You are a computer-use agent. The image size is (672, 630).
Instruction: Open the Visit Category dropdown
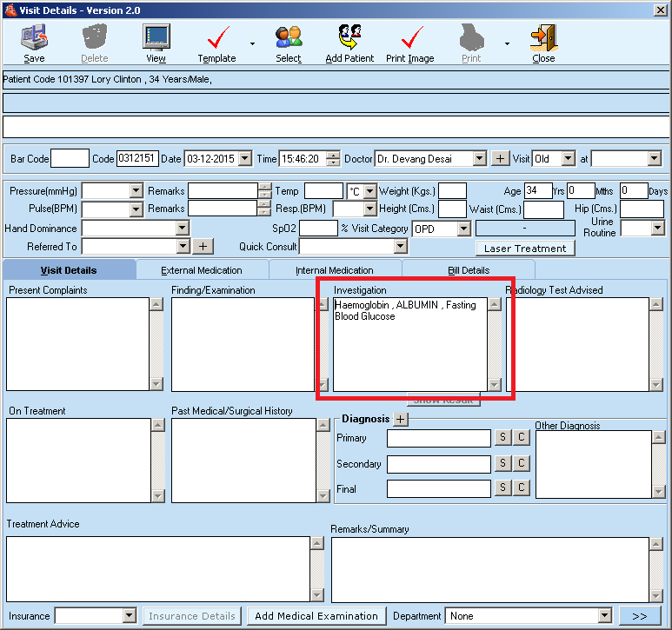click(463, 229)
